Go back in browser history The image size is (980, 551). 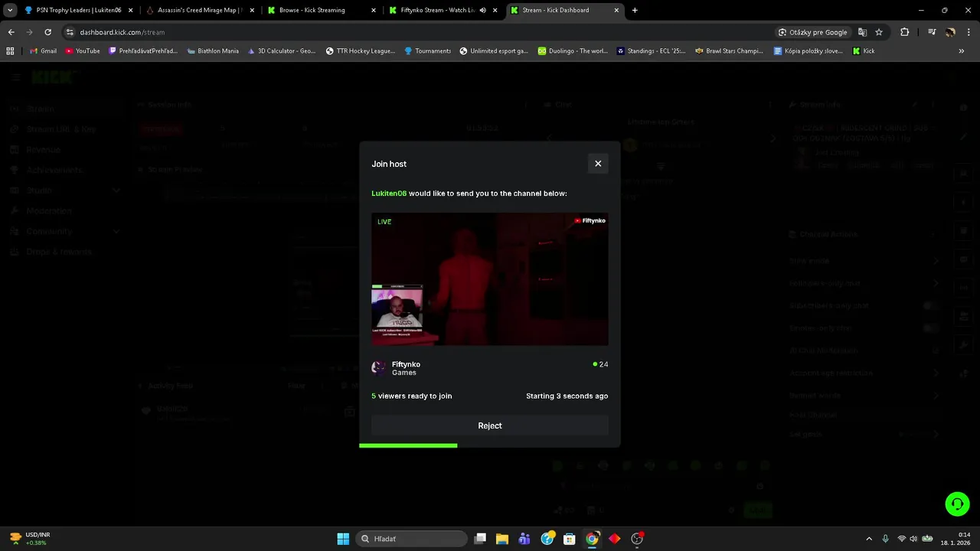pos(11,32)
